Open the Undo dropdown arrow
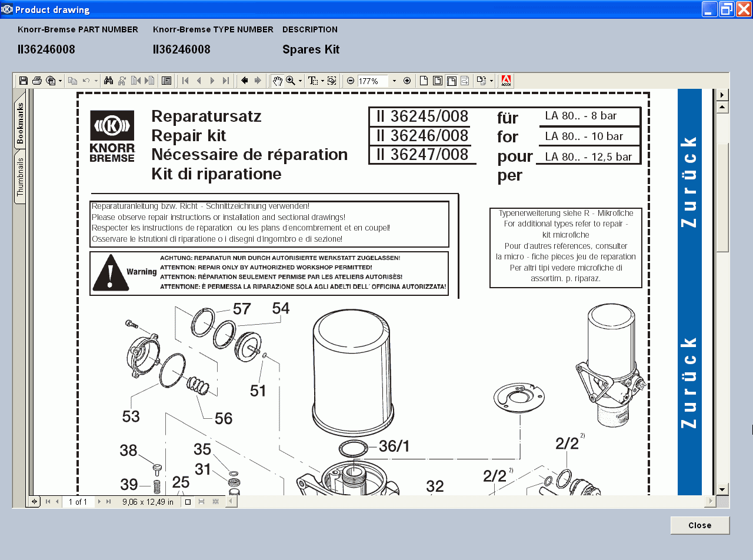The width and height of the screenshot is (753, 560). [96, 81]
